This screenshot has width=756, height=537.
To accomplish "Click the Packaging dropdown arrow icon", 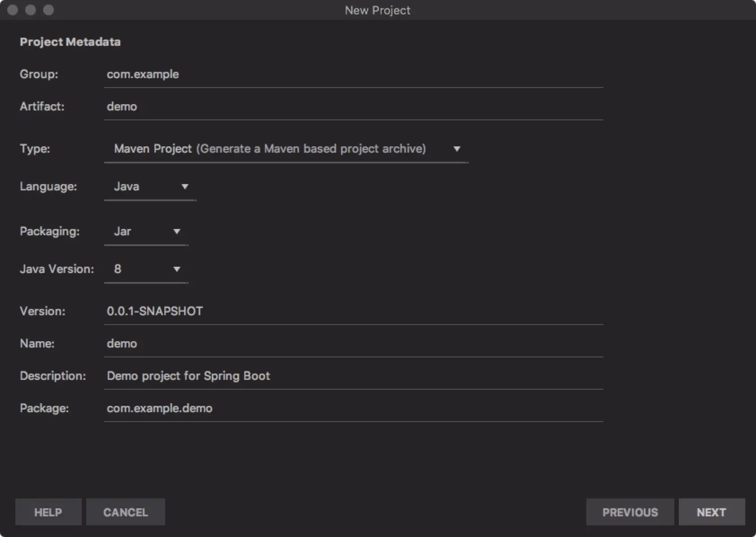I will (x=176, y=232).
